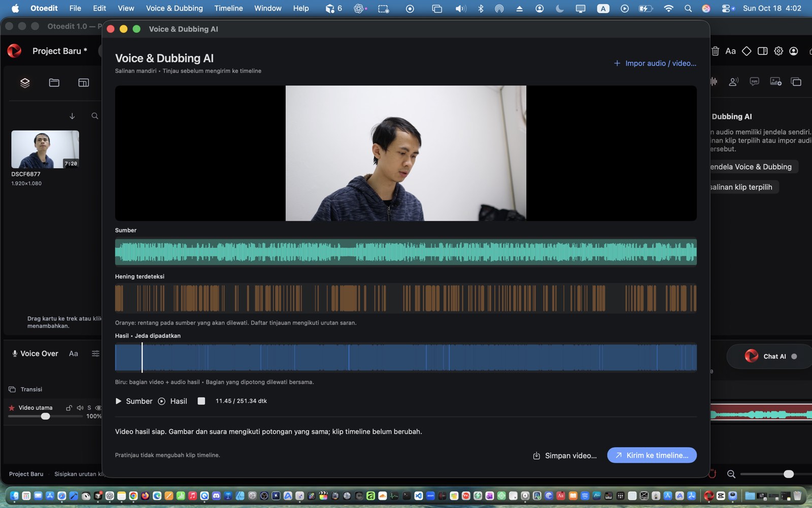The image size is (812, 508).
Task: Open the Wi-Fi status menu
Action: coord(668,8)
